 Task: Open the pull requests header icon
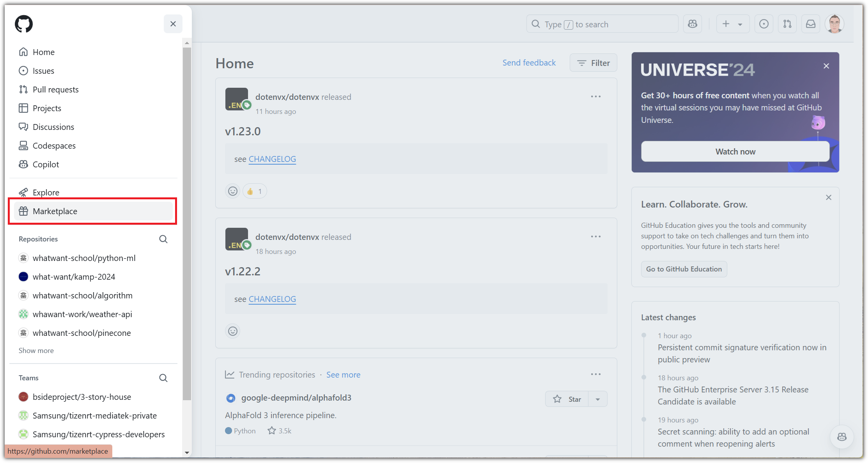tap(787, 24)
